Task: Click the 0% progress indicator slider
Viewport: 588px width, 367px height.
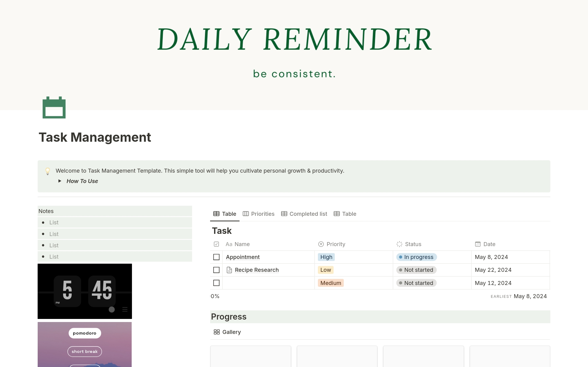Action: (x=215, y=296)
